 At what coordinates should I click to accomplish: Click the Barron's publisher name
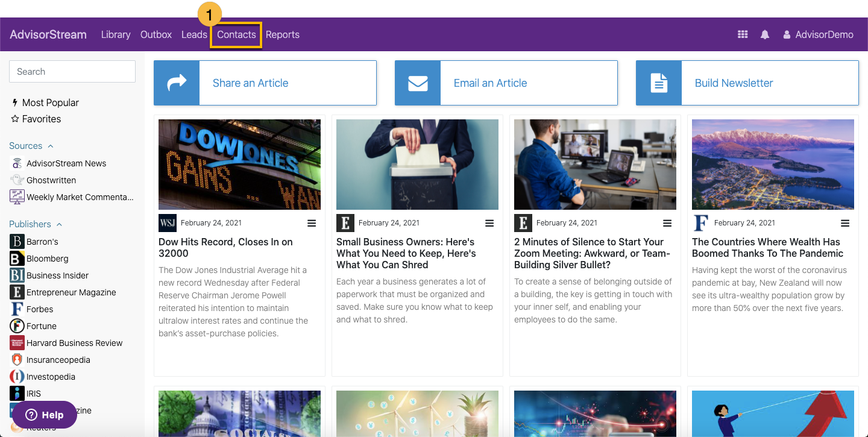(42, 242)
